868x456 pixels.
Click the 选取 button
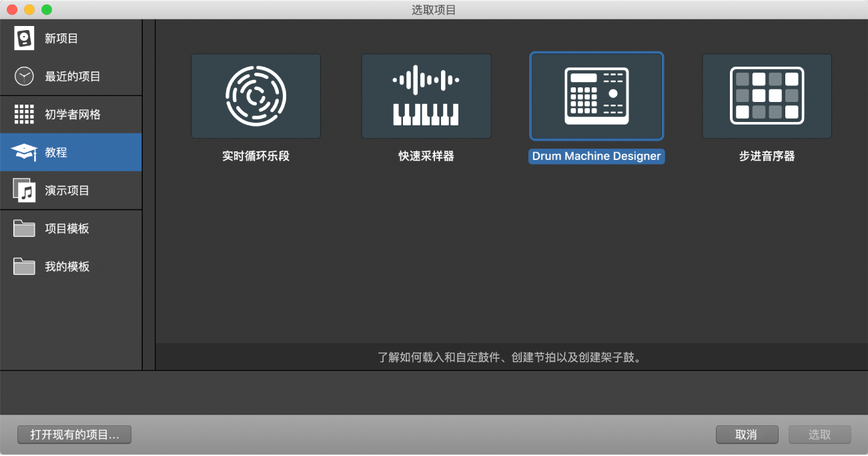(x=819, y=434)
